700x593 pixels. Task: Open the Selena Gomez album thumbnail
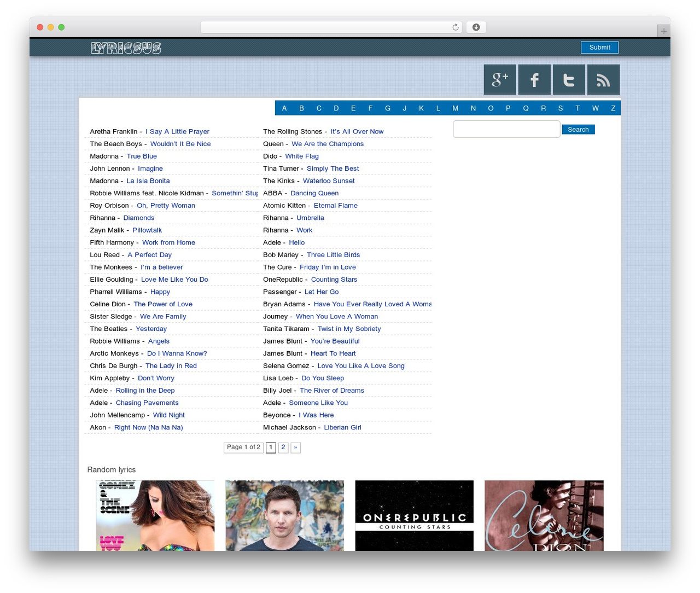155,515
